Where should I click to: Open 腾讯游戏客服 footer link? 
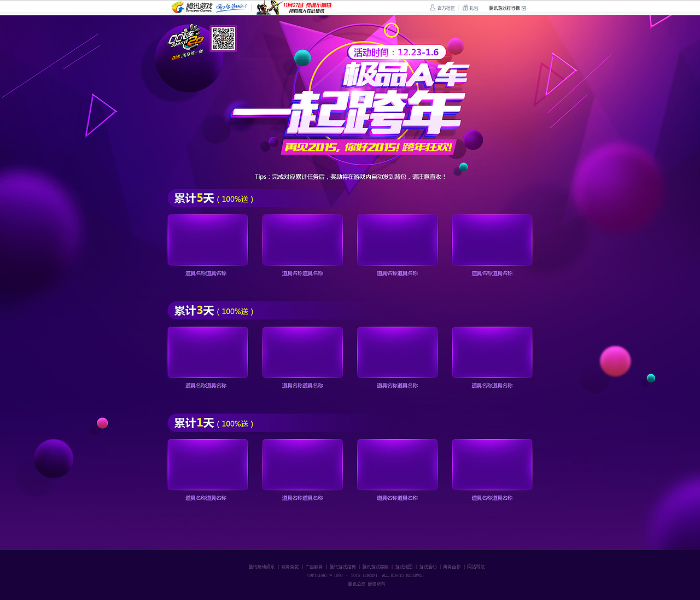[375, 567]
